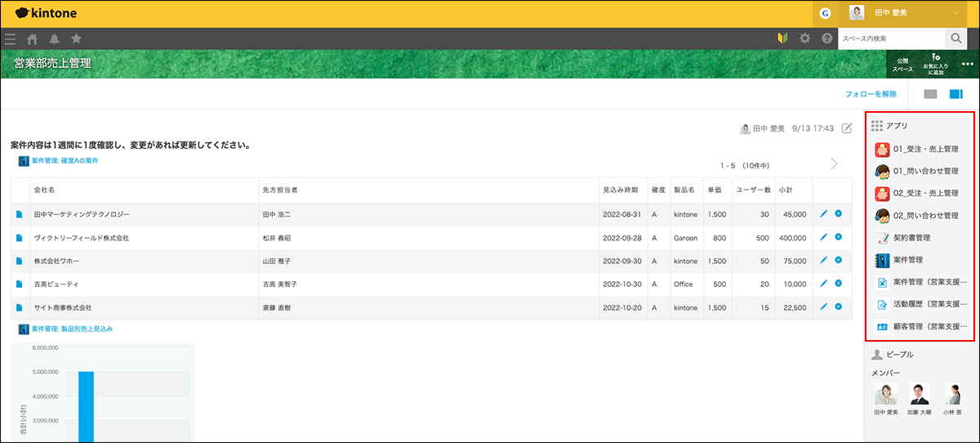Click in the スペース内検索 search field
This screenshot has height=443, width=980.
(x=890, y=38)
